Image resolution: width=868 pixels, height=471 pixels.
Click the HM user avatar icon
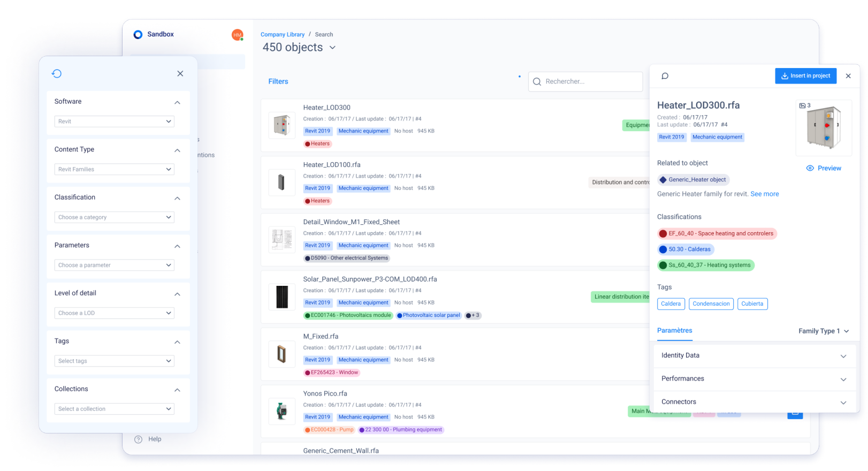(x=237, y=35)
